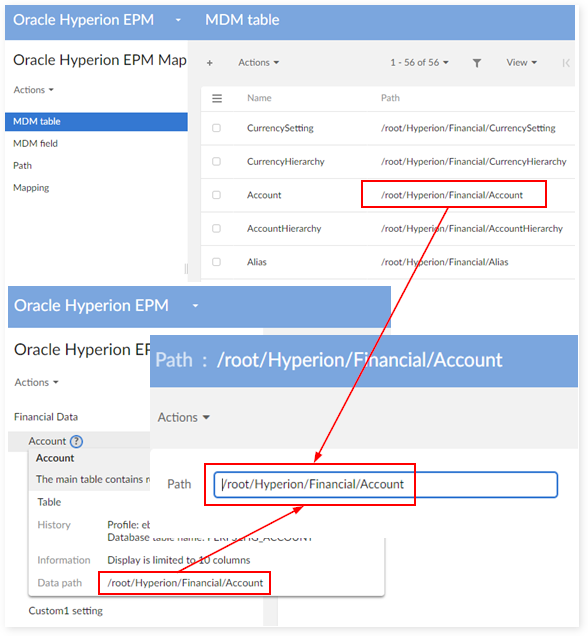Click path /root/Hyperion/Financial/CurrencyHierarchy
588x636 pixels.
pyautogui.click(x=473, y=161)
